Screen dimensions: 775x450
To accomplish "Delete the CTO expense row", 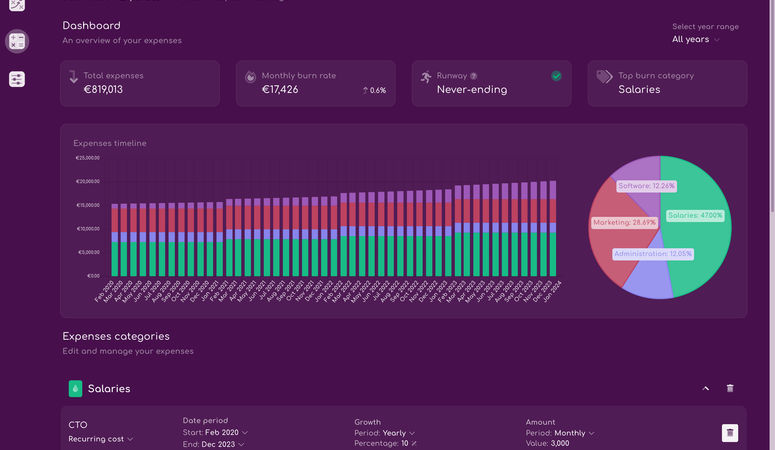I will click(x=730, y=433).
